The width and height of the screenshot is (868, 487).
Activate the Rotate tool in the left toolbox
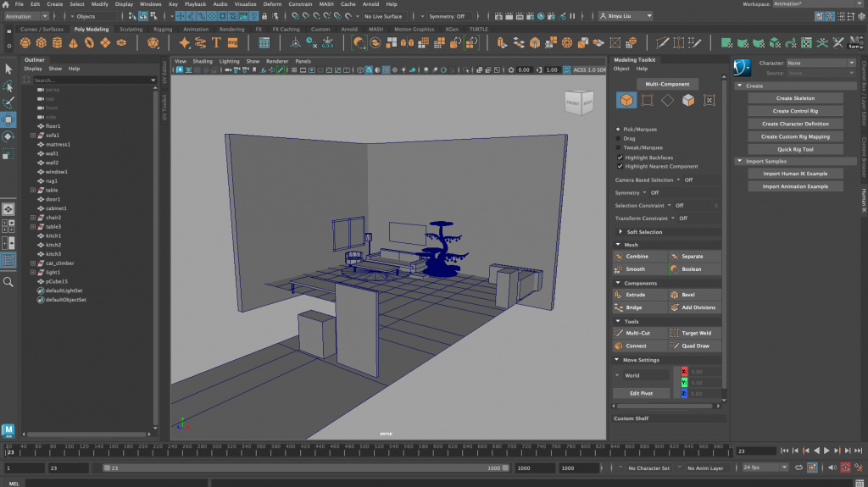pyautogui.click(x=8, y=136)
